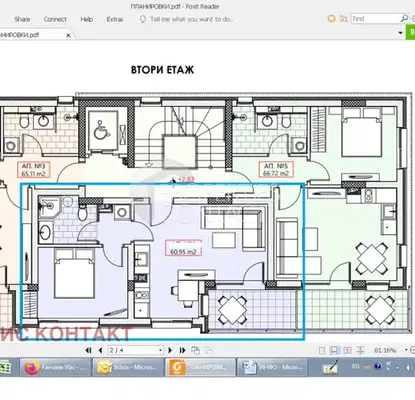
Task: Click the +2.83 elevation marker
Action: [x=186, y=179]
